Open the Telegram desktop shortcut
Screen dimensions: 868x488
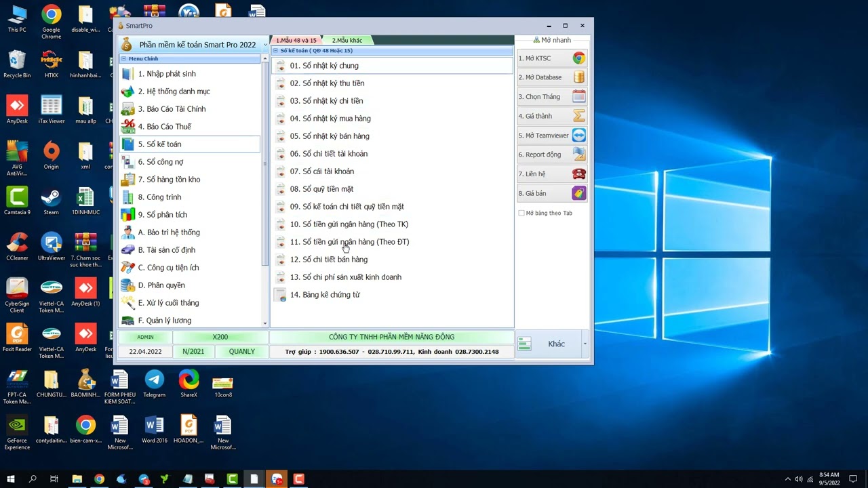pyautogui.click(x=154, y=383)
